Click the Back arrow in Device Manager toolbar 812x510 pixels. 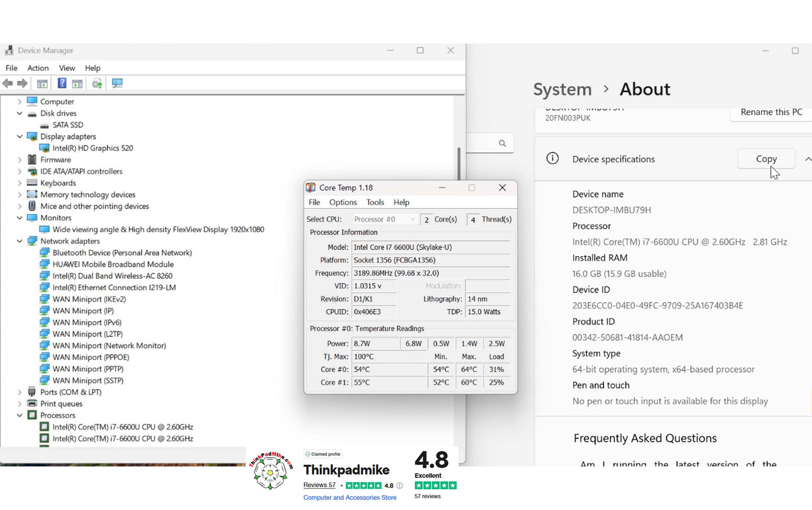(8, 84)
